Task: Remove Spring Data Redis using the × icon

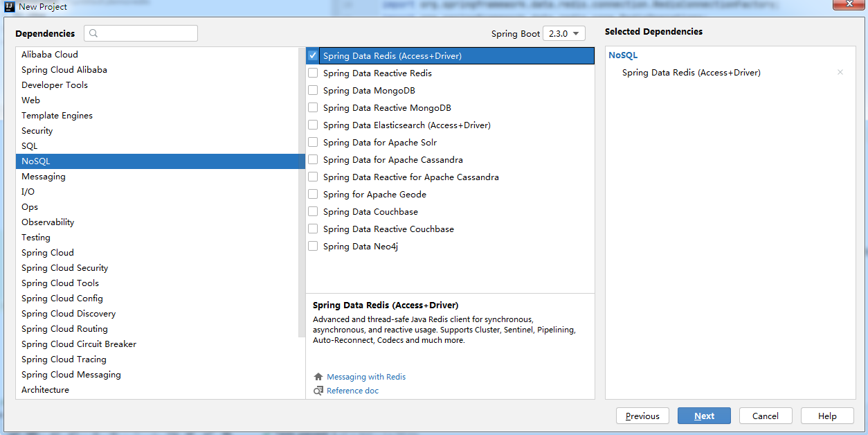Action: pos(840,72)
